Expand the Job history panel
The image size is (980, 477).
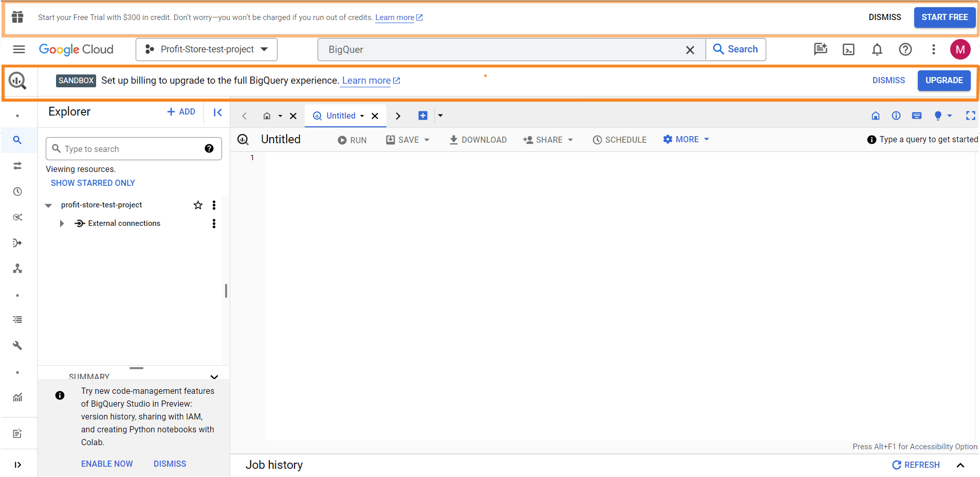pyautogui.click(x=960, y=465)
